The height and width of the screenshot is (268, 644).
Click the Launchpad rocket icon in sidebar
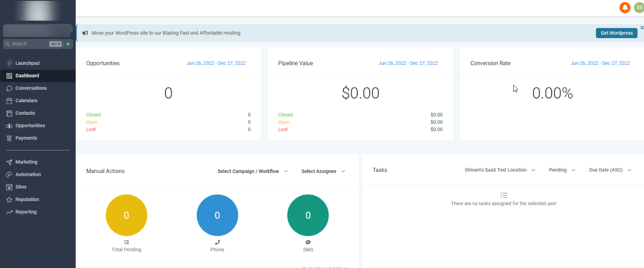[x=9, y=63]
